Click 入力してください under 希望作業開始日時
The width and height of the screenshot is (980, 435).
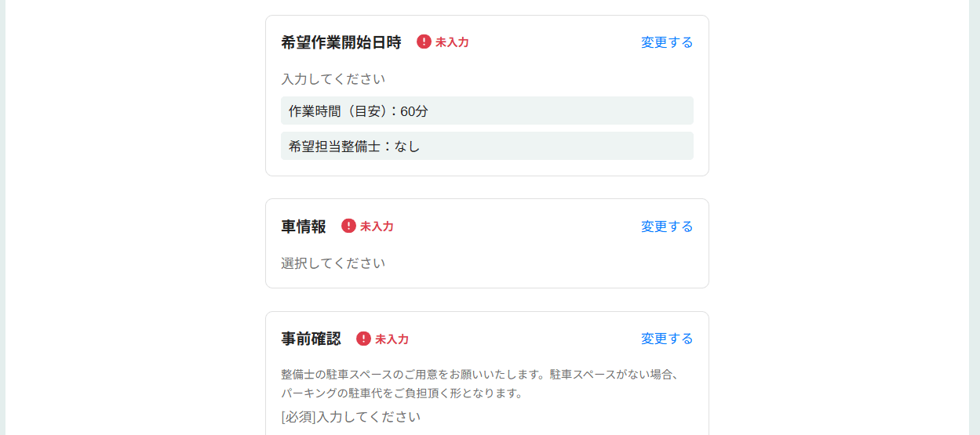(x=333, y=79)
